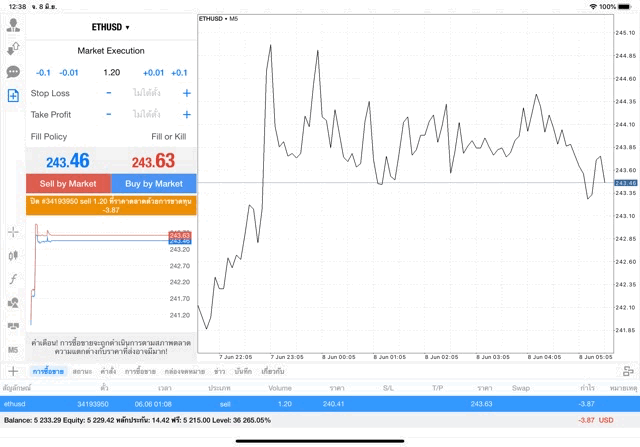The image size is (640, 447).
Task: Click the sell type cell in the row
Action: click(225, 404)
